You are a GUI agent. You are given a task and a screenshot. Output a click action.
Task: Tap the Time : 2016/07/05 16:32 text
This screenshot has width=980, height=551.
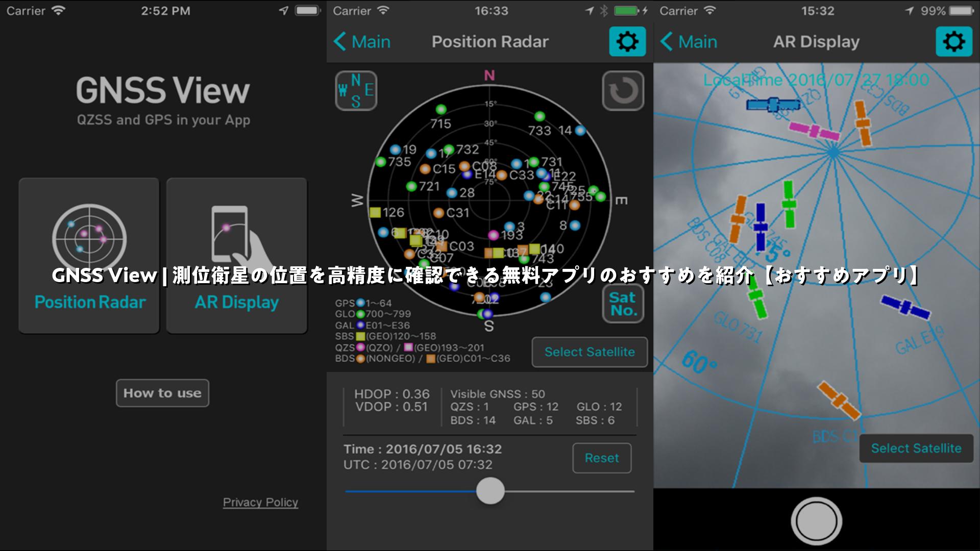click(x=423, y=449)
